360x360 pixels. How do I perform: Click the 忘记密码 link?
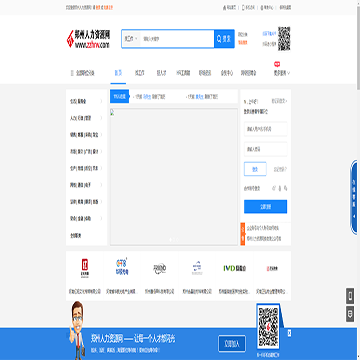tap(280, 169)
